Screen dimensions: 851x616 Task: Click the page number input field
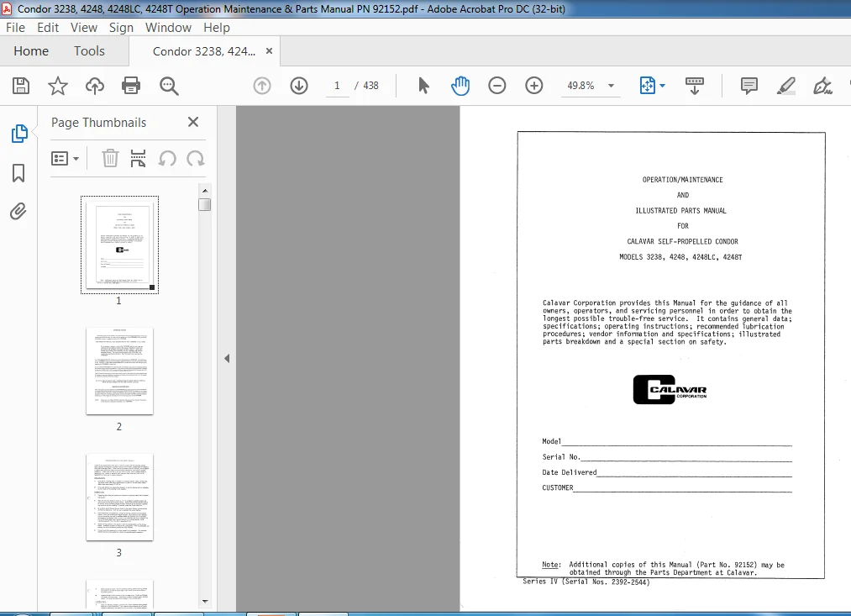[337, 86]
